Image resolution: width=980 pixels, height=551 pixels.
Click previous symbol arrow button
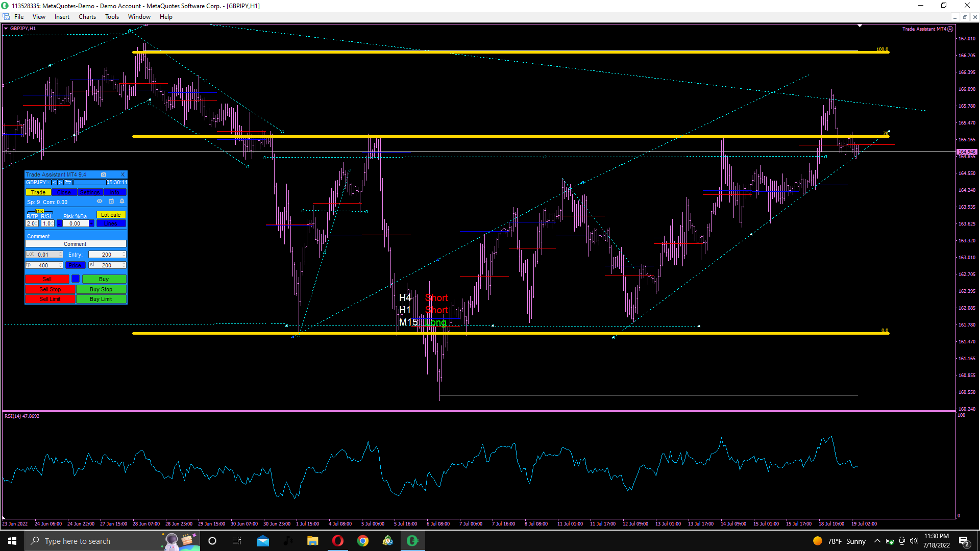tap(54, 182)
